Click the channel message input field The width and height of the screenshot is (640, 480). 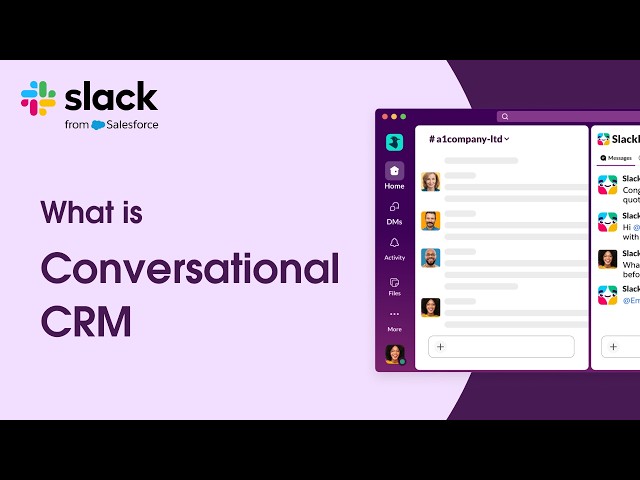pyautogui.click(x=501, y=347)
